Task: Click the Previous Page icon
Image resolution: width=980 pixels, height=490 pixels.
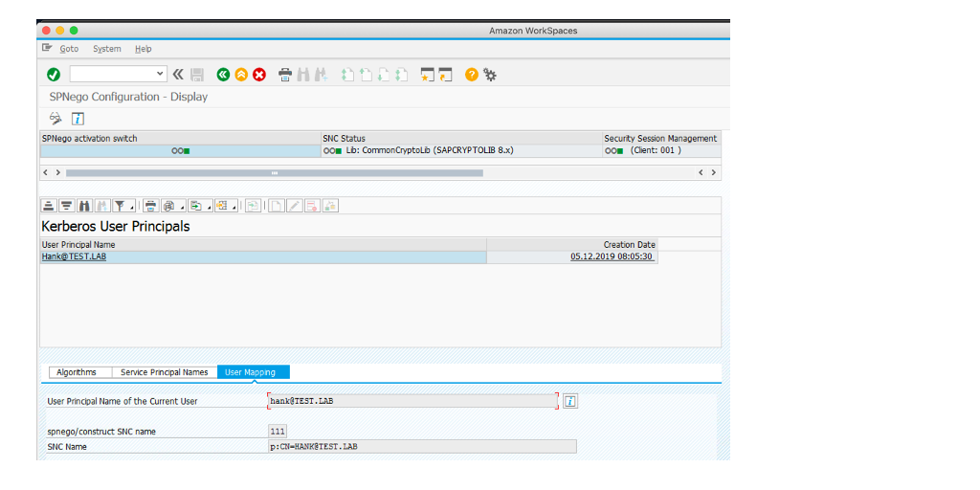Action: coord(367,75)
